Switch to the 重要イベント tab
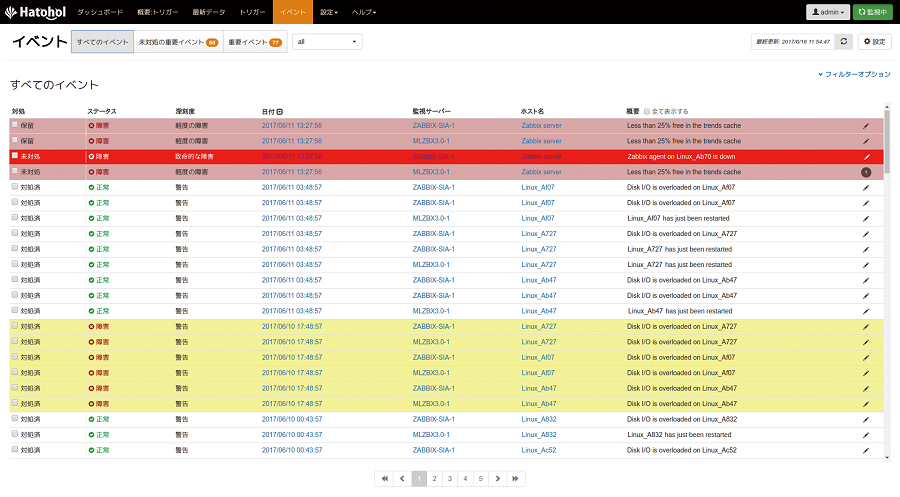 [254, 42]
